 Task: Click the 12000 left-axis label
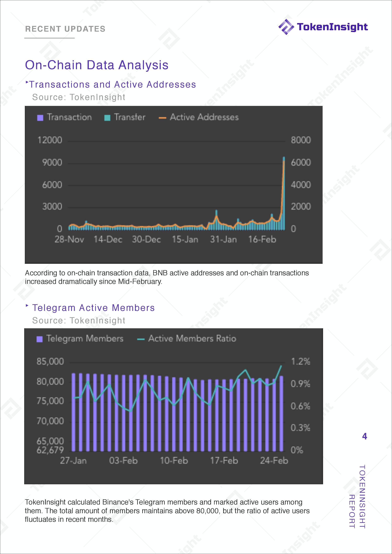coord(50,140)
